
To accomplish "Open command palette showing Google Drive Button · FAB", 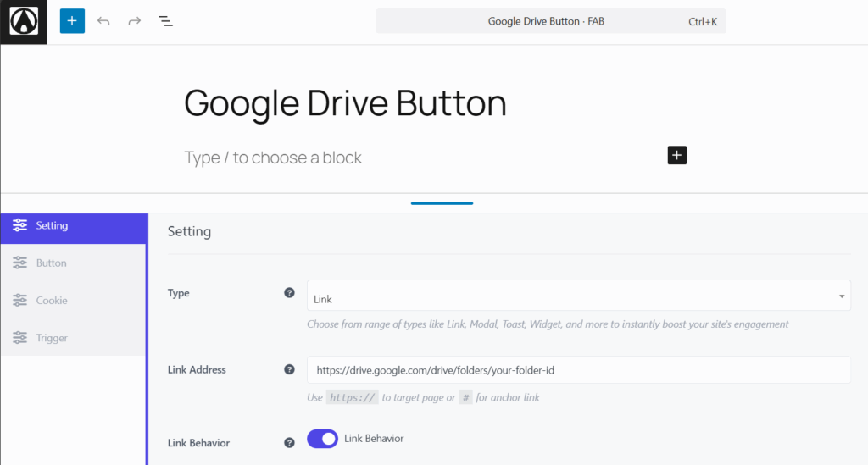I will [550, 21].
